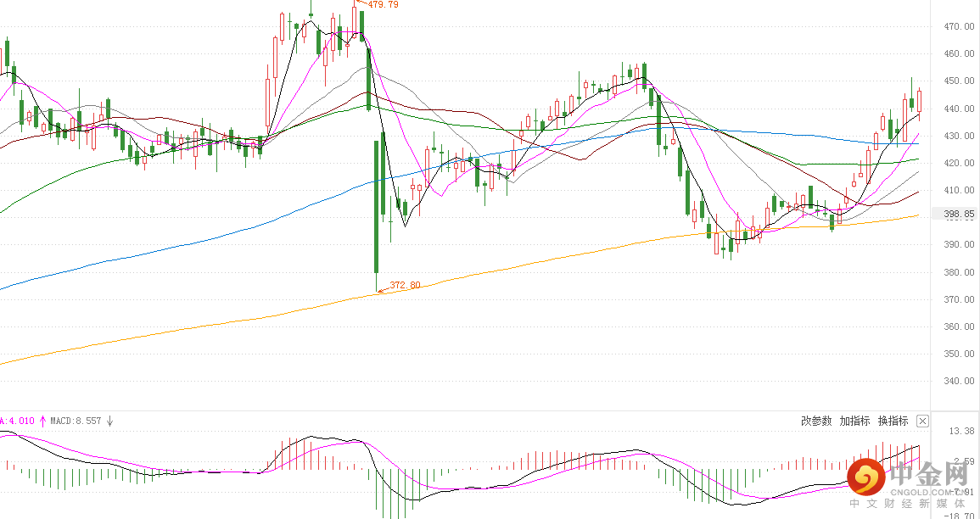Click the arrow marker at high 479.79

(x=360, y=3)
